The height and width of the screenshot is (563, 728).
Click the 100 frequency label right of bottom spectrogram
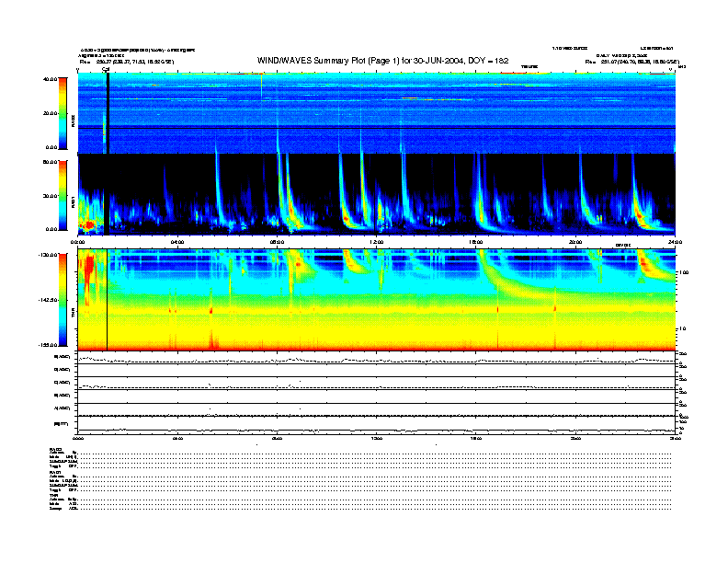(x=683, y=273)
